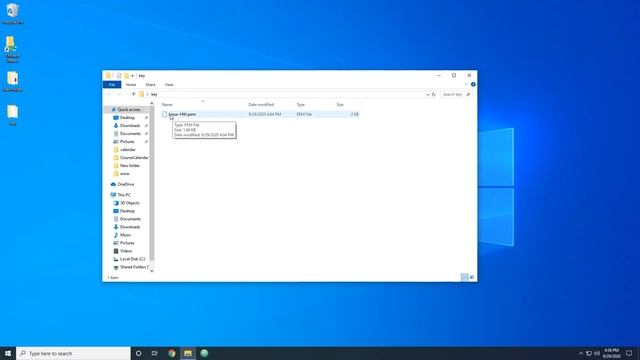Open the CourseCalendar folder in Quick access
The height and width of the screenshot is (360, 640).
134,158
